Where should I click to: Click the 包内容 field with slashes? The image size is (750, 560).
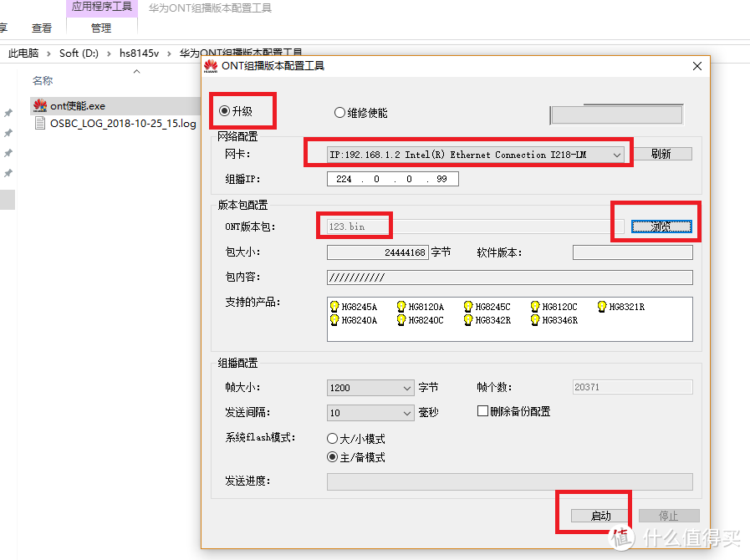click(x=509, y=277)
